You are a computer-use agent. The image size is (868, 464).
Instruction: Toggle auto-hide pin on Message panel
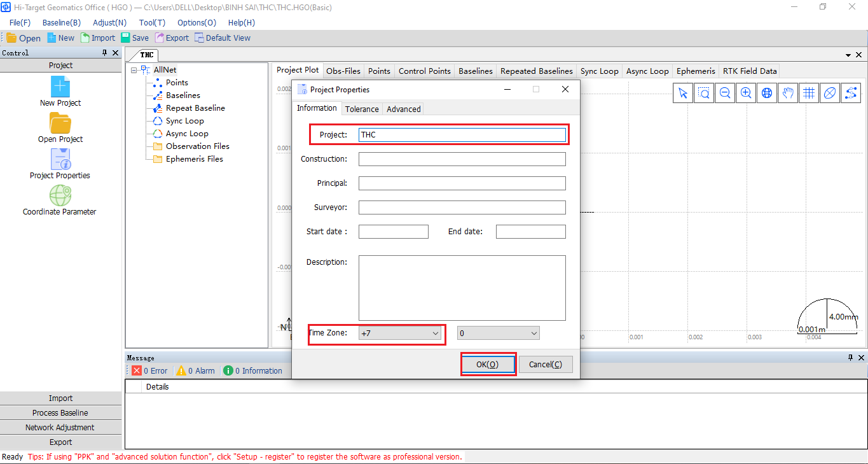tap(851, 358)
